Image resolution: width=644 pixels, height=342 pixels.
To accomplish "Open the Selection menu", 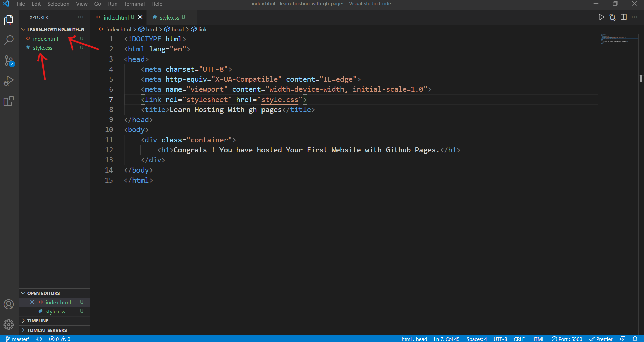I will (58, 4).
